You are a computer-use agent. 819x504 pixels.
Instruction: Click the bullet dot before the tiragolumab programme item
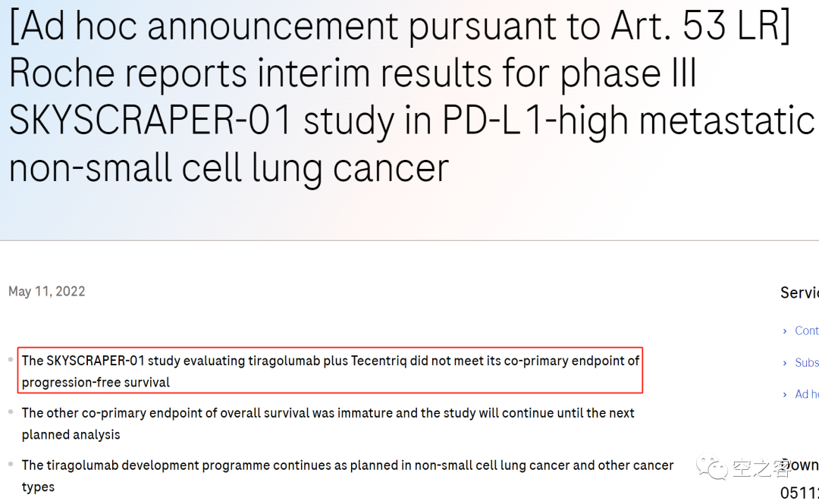tap(11, 464)
